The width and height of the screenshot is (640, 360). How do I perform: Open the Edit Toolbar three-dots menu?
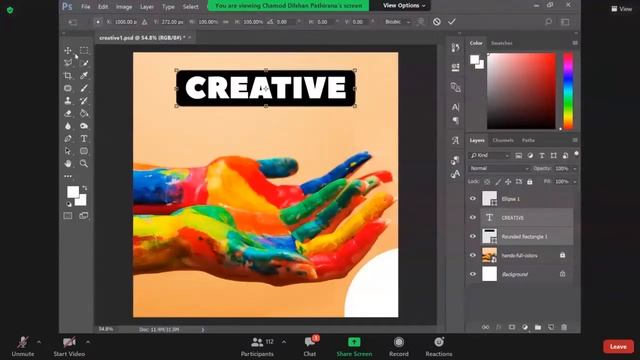[68, 176]
